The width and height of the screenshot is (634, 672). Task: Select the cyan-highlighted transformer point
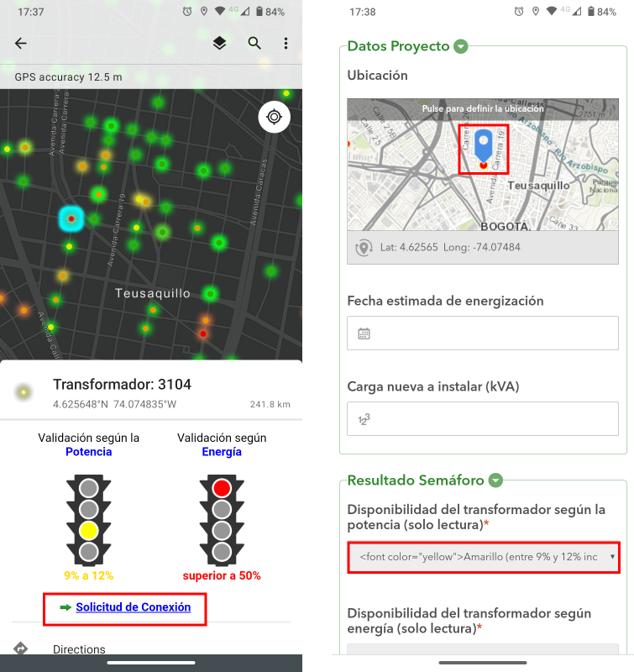(71, 218)
